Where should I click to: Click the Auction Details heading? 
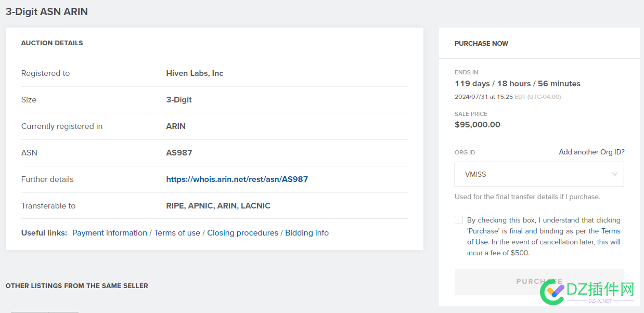[x=52, y=43]
